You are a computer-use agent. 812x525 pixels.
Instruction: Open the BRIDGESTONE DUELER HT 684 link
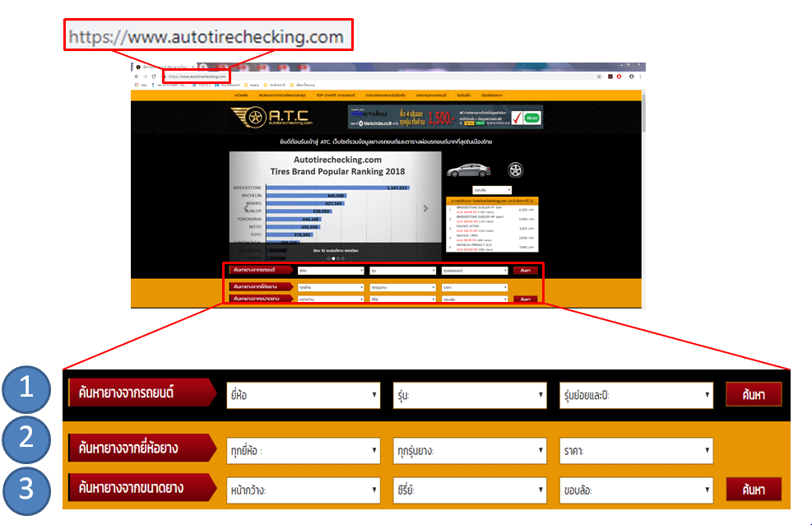coord(479,206)
